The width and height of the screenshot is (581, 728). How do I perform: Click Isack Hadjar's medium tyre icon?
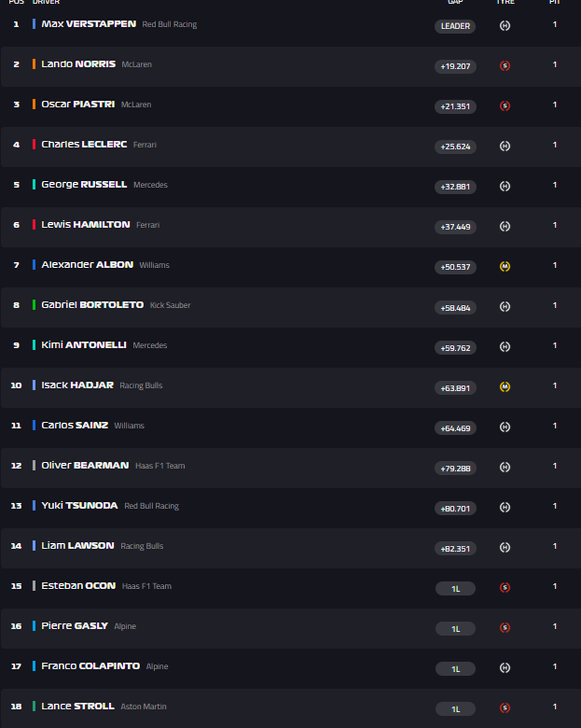click(505, 387)
